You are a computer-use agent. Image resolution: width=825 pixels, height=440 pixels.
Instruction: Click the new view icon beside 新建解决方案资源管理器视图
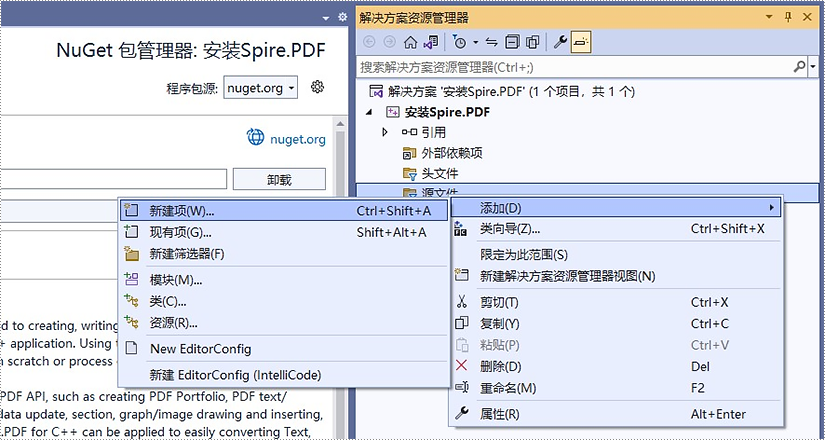click(461, 275)
